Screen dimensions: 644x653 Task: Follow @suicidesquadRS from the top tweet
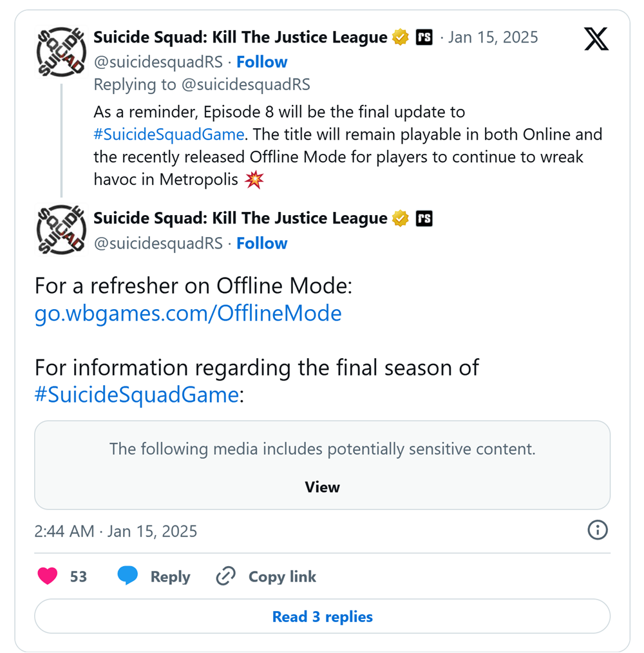point(261,62)
